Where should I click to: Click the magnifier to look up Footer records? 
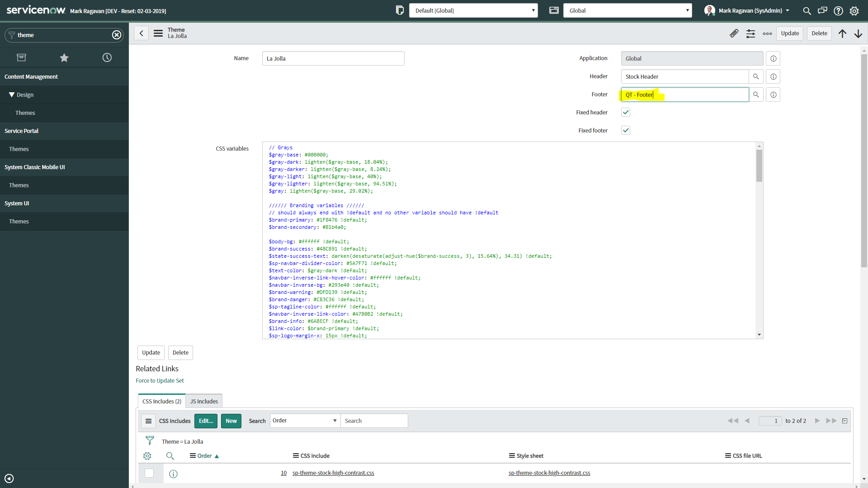click(x=756, y=95)
